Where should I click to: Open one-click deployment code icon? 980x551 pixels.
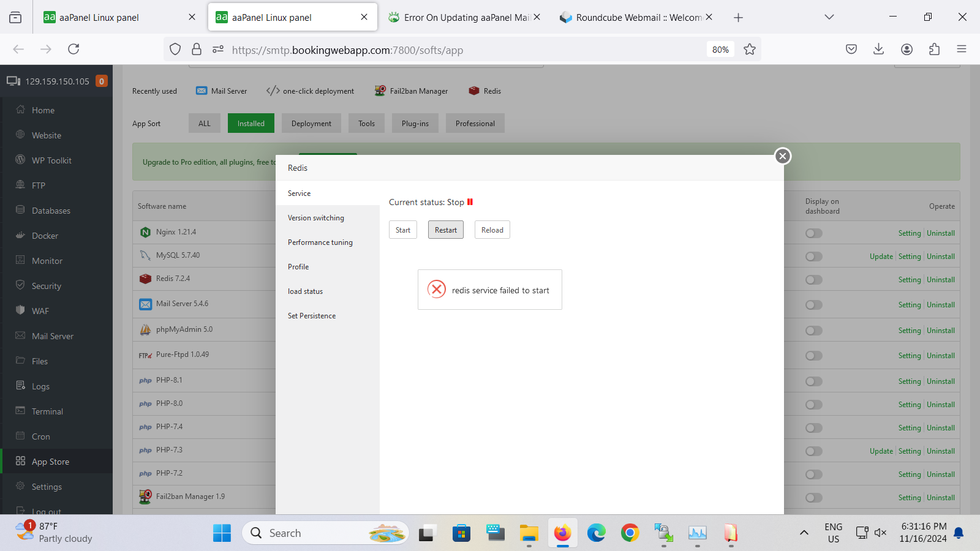273,91
